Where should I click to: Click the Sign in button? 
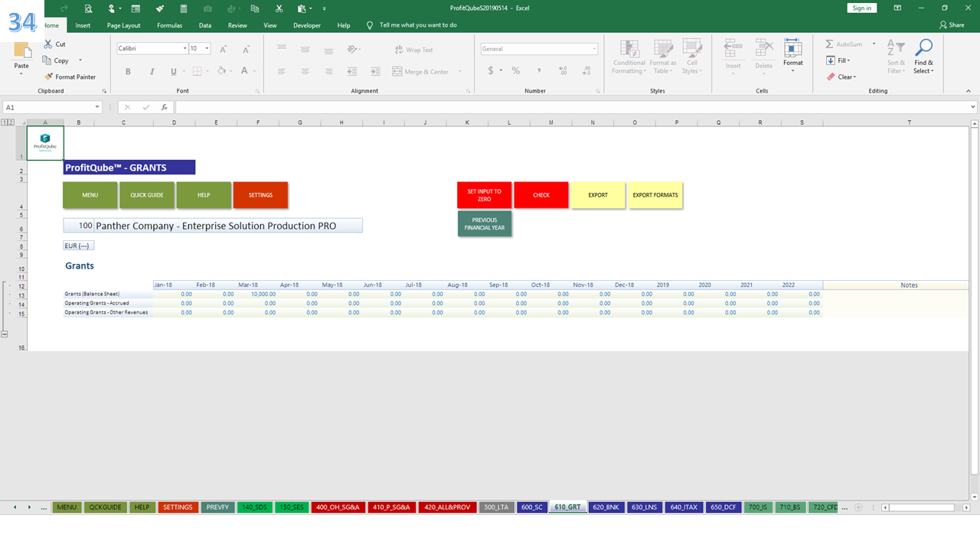click(862, 8)
